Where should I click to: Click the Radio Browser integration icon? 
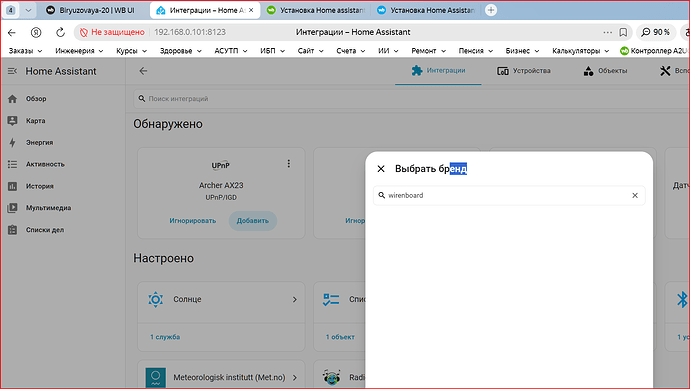331,378
